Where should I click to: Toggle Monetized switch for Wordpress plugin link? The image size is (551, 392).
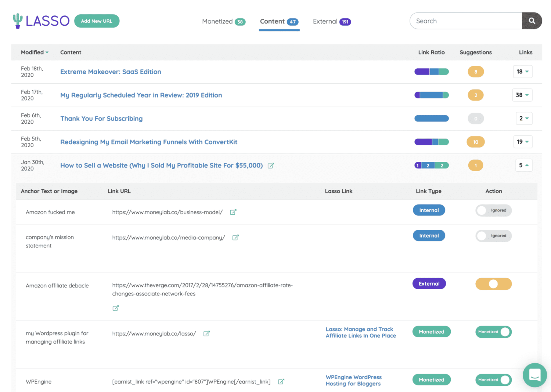pyautogui.click(x=493, y=332)
